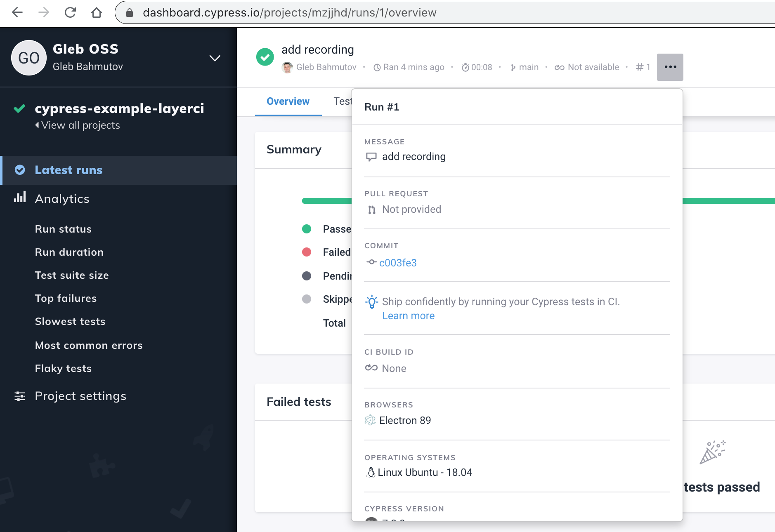Click the Learn more link about CI
The width and height of the screenshot is (775, 532).
(408, 315)
